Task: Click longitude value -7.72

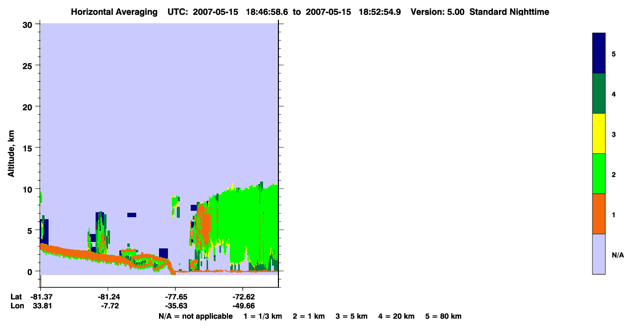Action: click(110, 306)
